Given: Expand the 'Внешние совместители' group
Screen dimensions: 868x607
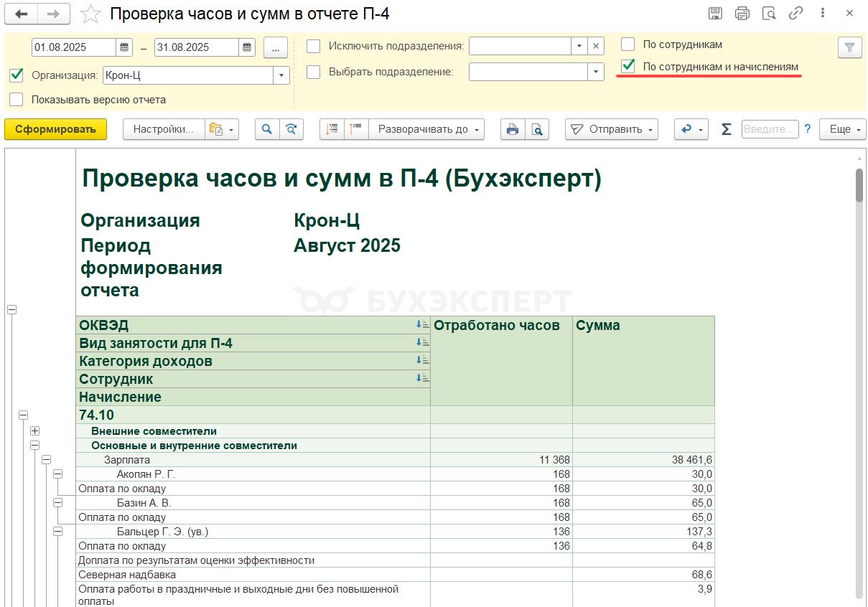Looking at the screenshot, I should pyautogui.click(x=34, y=431).
